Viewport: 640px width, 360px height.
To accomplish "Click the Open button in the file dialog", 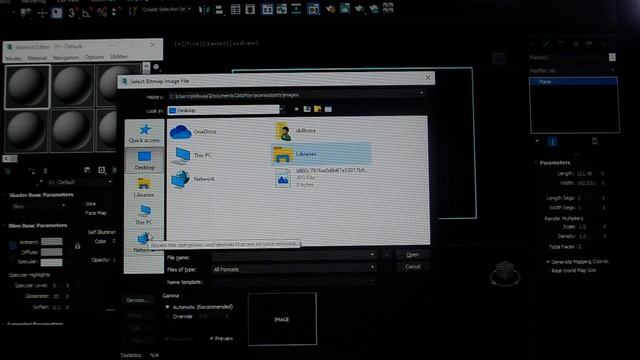I will click(412, 255).
